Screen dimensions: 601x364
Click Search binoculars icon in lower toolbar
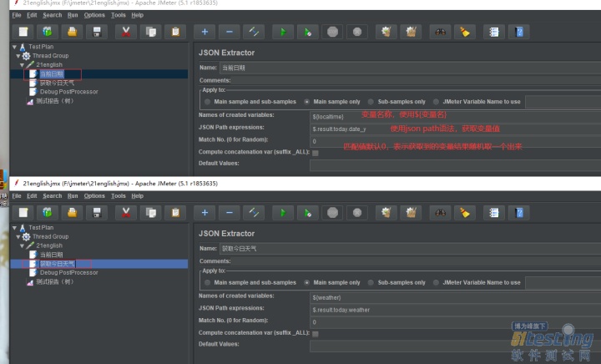coord(440,213)
